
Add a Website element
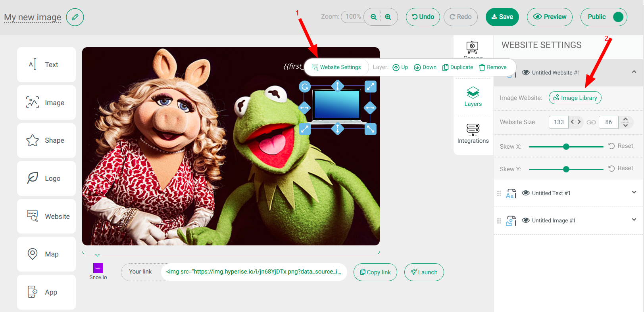point(46,216)
